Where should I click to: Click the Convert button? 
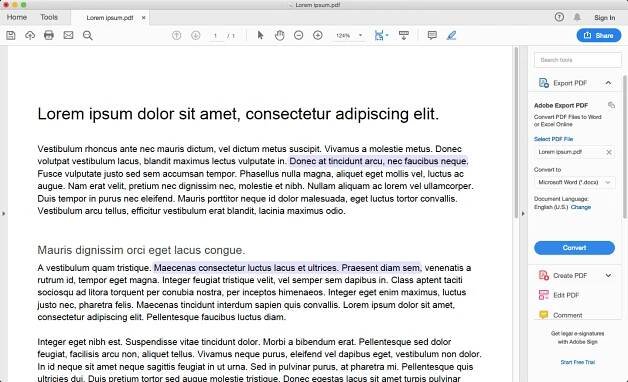(574, 248)
